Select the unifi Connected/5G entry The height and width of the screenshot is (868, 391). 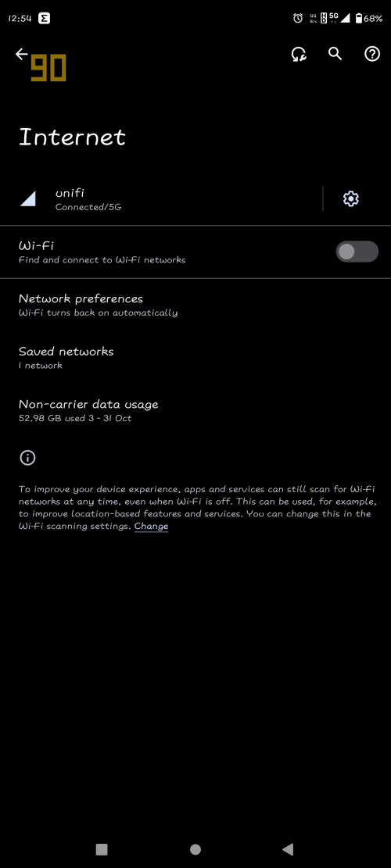[x=160, y=198]
